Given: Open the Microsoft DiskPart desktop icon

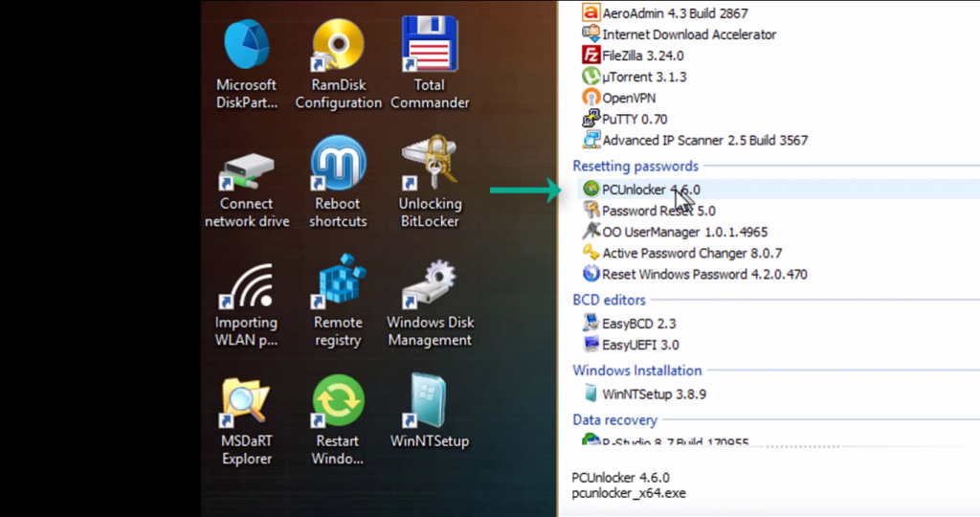Looking at the screenshot, I should pos(246,45).
